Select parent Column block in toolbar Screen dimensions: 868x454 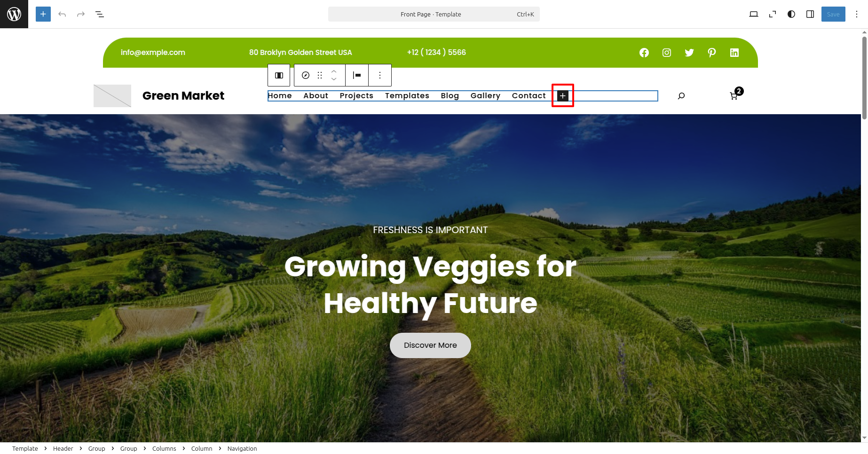[x=279, y=75]
